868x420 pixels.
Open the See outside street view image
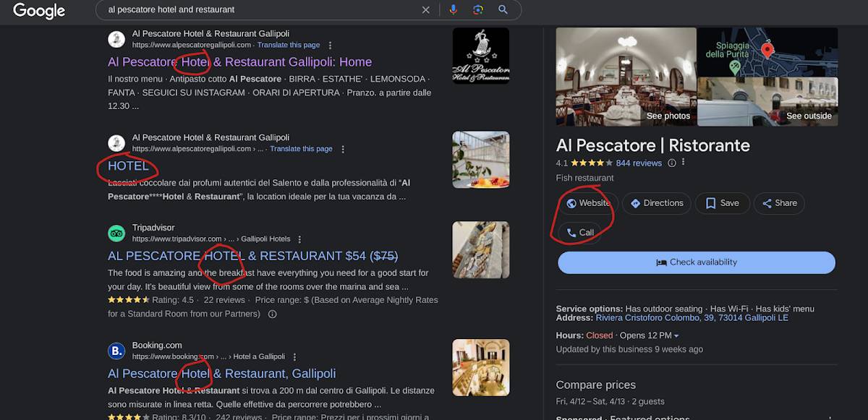pyautogui.click(x=767, y=102)
